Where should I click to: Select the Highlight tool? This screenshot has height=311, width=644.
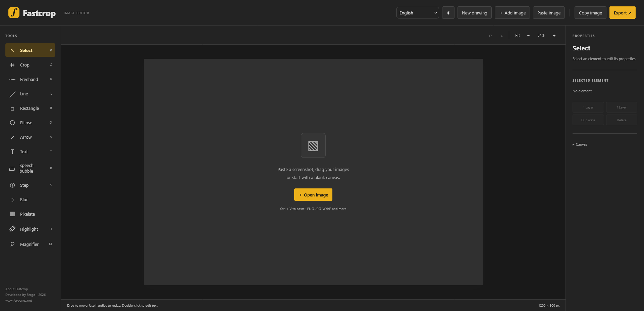(x=30, y=229)
